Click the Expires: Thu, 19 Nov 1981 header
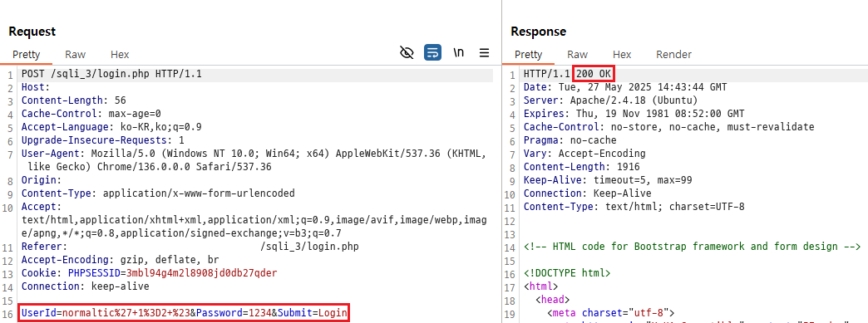The image size is (868, 323). 634,114
